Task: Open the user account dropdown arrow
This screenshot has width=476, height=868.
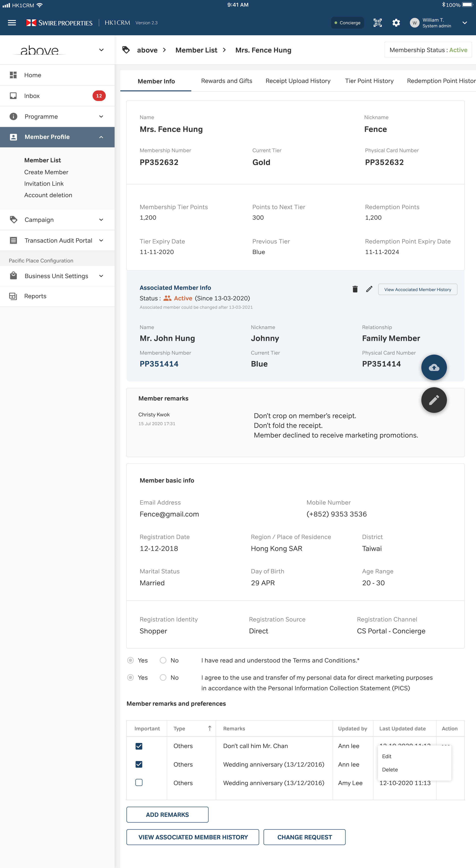Action: pos(465,22)
